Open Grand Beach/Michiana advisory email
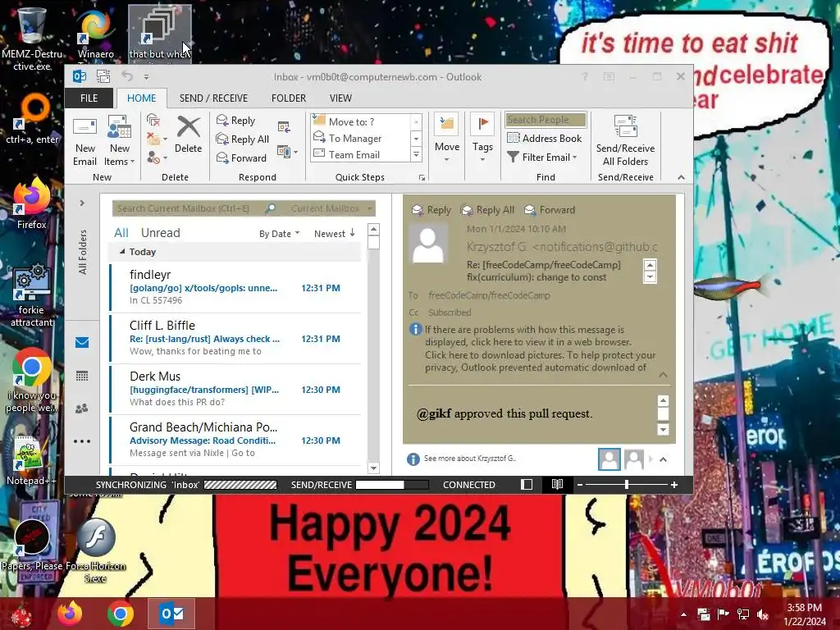This screenshot has height=630, width=840. point(235,440)
